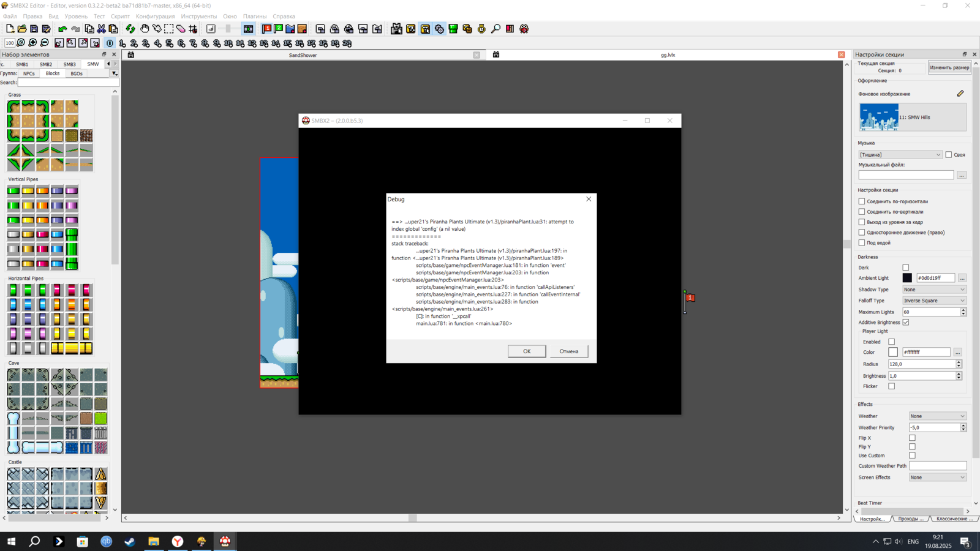Browse for music file with ... button
This screenshot has width=980, height=551.
click(962, 175)
